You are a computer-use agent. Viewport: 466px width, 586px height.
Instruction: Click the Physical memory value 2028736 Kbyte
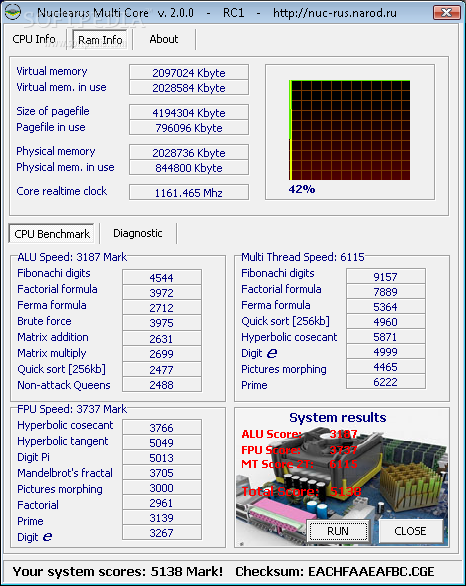click(189, 152)
